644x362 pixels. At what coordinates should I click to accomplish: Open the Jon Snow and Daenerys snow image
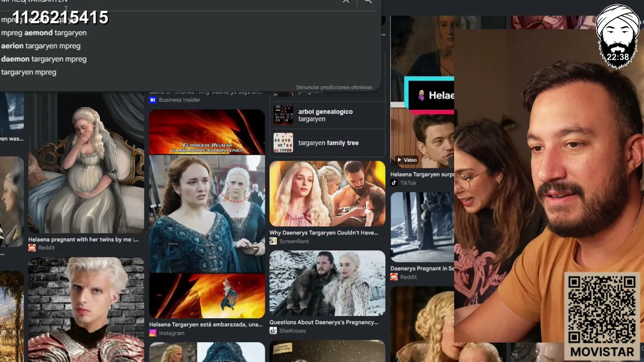(x=327, y=284)
